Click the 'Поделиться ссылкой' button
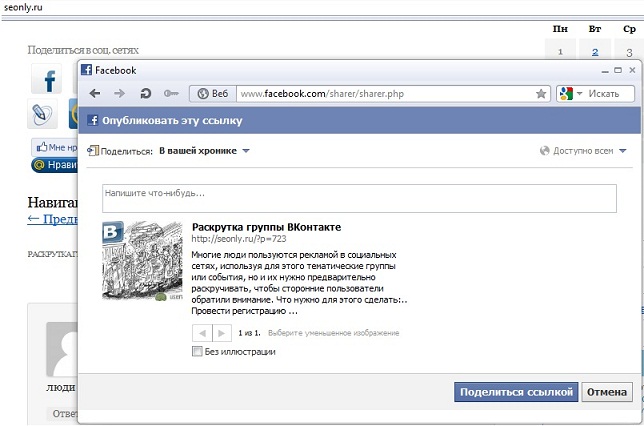Viewport: 644px width, 426px height. (515, 391)
